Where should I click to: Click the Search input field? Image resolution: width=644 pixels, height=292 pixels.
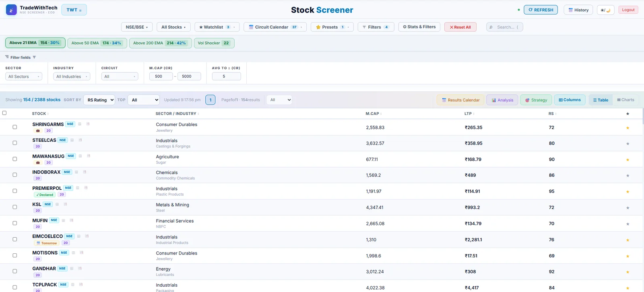505,27
